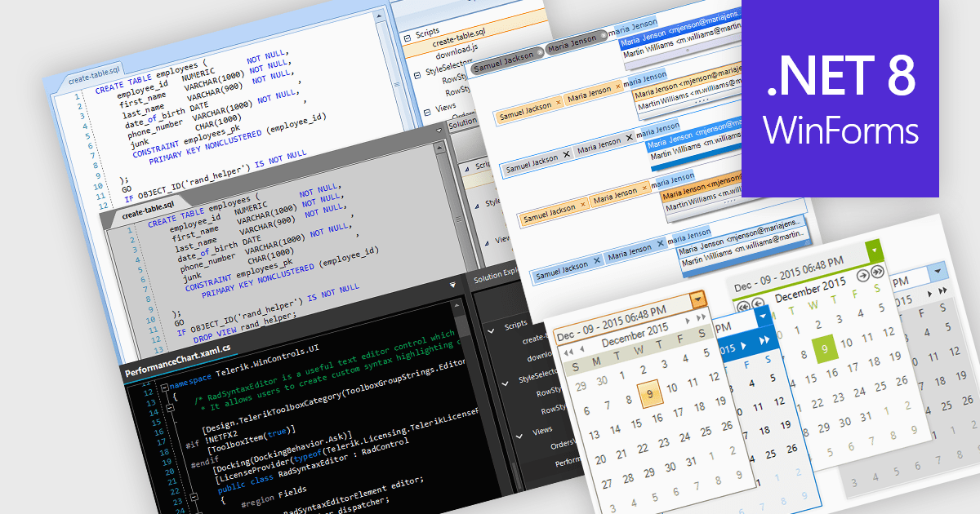Select December 9 on the green calendar
Image resolution: width=980 pixels, height=514 pixels.
coord(825,350)
